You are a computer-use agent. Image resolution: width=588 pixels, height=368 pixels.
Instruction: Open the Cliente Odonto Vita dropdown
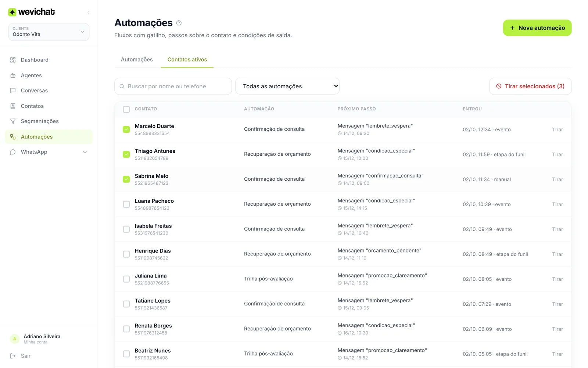tap(49, 32)
